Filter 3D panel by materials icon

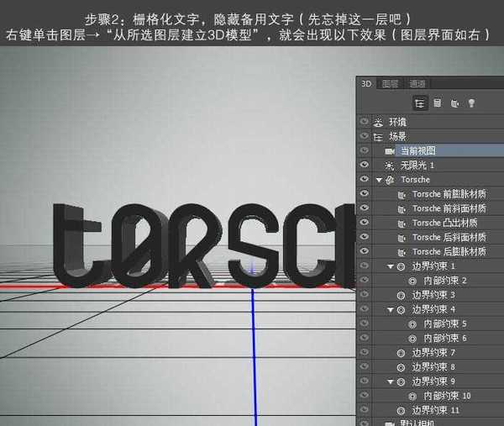(x=454, y=103)
